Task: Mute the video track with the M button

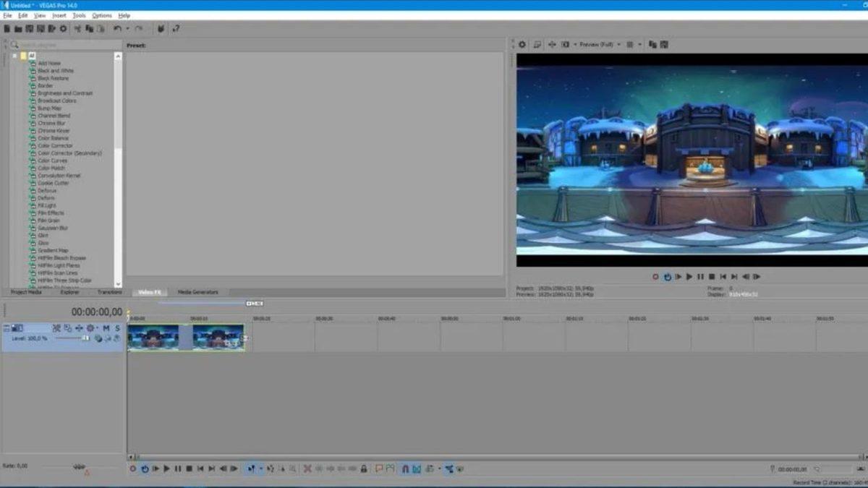Action: click(x=106, y=328)
